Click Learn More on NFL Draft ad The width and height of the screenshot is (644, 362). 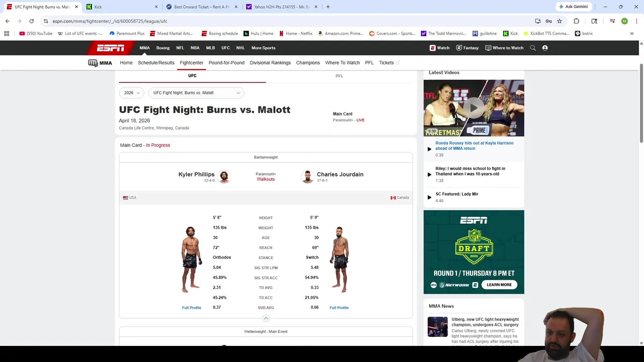coord(499,285)
